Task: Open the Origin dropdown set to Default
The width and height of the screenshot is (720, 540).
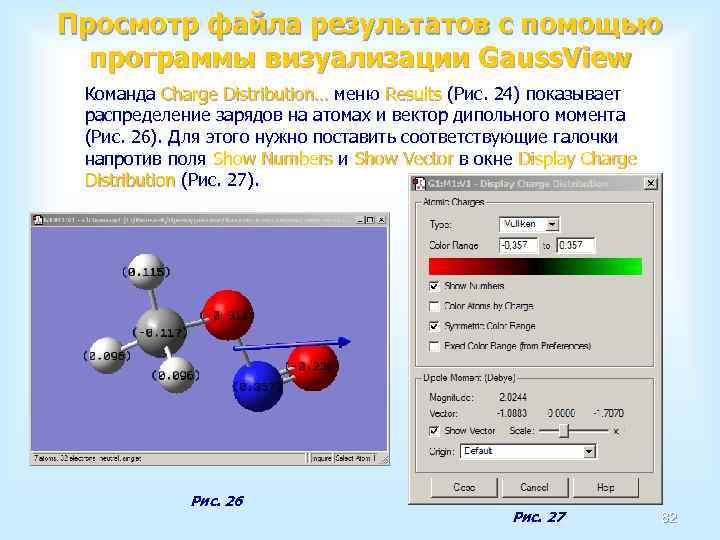Action: coord(528,451)
